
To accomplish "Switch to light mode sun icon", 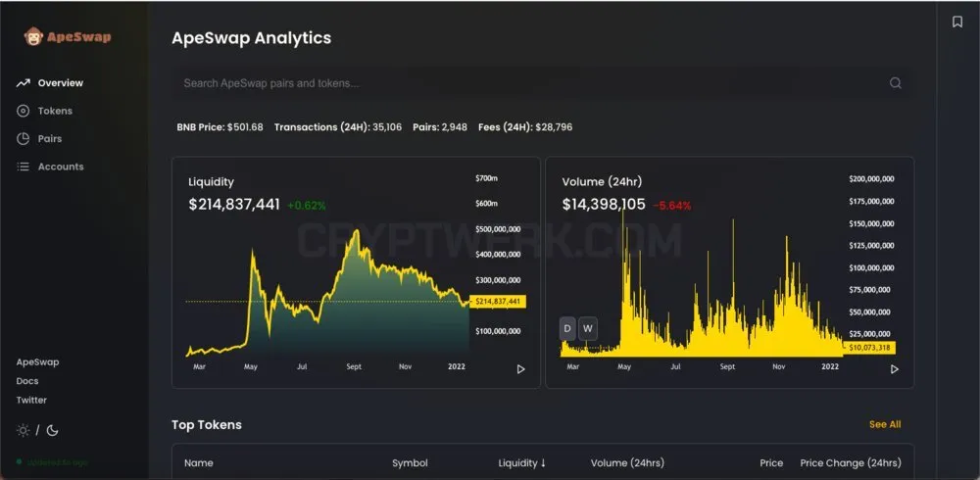I will (24, 430).
